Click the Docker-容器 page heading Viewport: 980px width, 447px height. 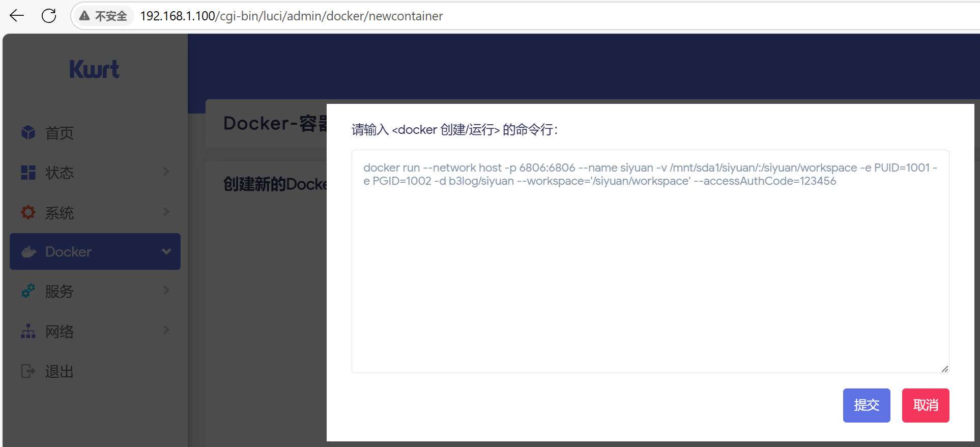pos(275,123)
